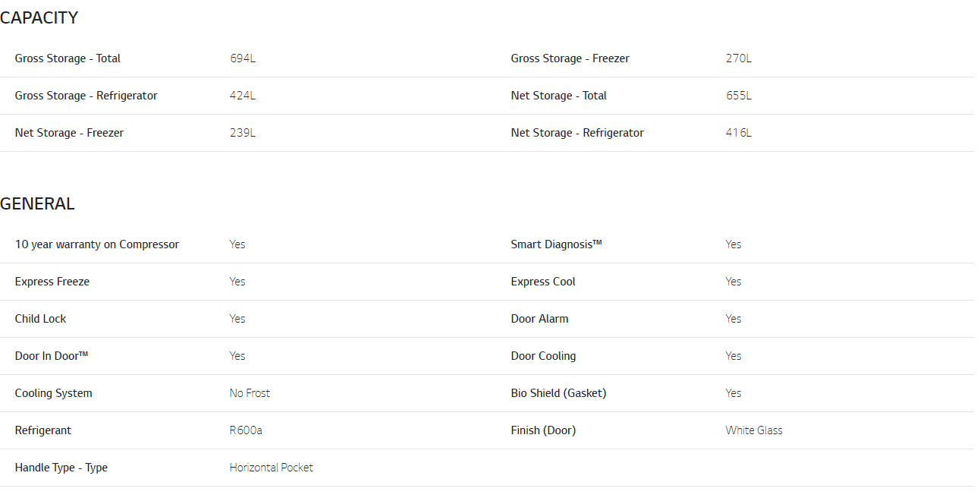The width and height of the screenshot is (980, 501).
Task: Click the R600a refrigerant value
Action: pyautogui.click(x=246, y=430)
